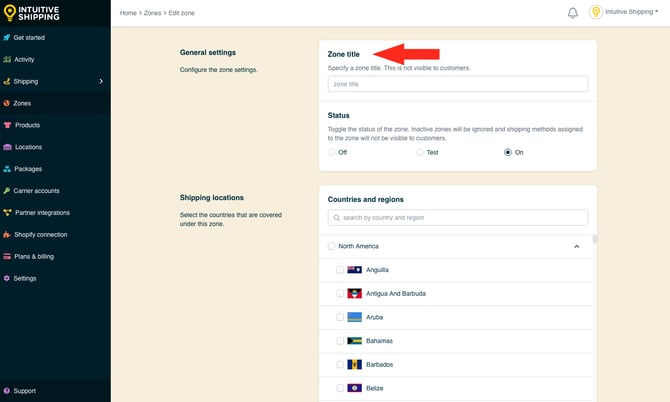Image resolution: width=670 pixels, height=402 pixels.
Task: Click the Carrier accounts key icon
Action: (x=7, y=190)
